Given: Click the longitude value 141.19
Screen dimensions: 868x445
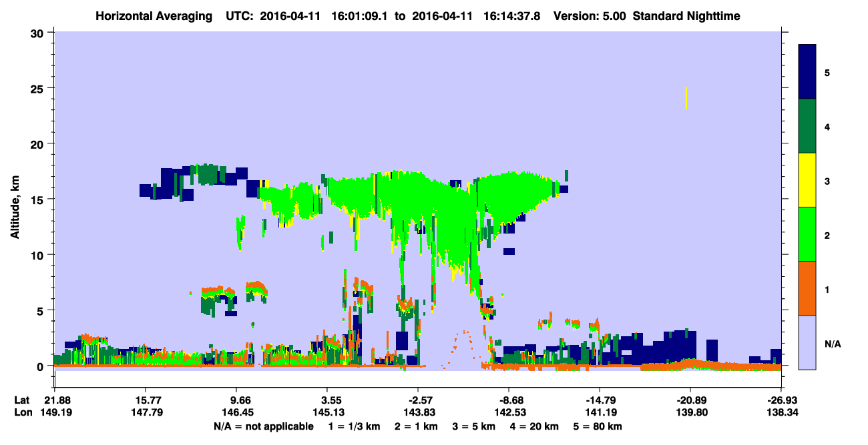Looking at the screenshot, I should point(600,412).
